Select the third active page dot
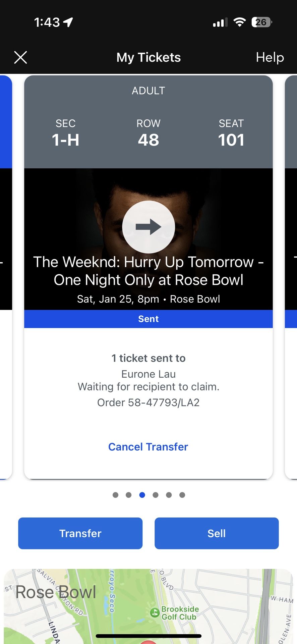 point(142,495)
